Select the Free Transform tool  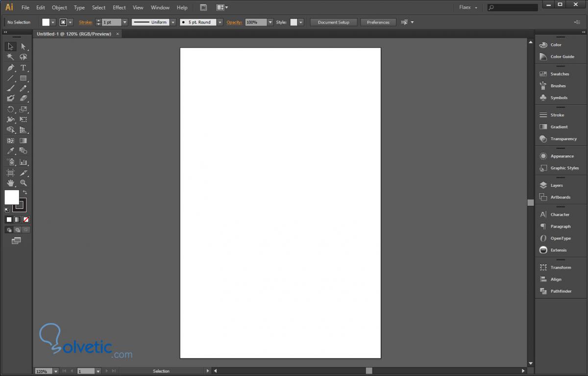click(x=23, y=120)
